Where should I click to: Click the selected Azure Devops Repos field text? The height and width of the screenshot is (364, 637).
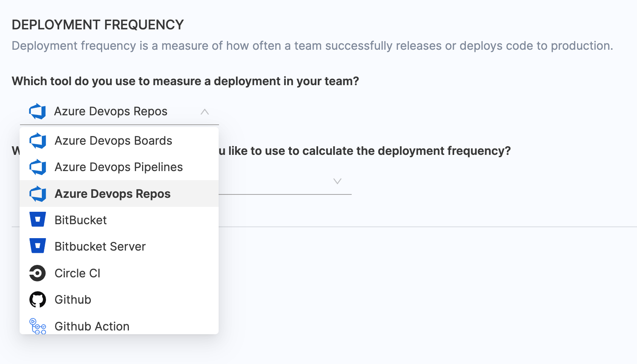pos(111,112)
